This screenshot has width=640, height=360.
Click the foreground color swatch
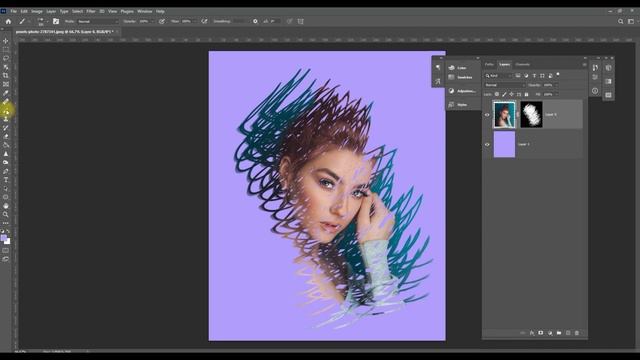coord(4,238)
